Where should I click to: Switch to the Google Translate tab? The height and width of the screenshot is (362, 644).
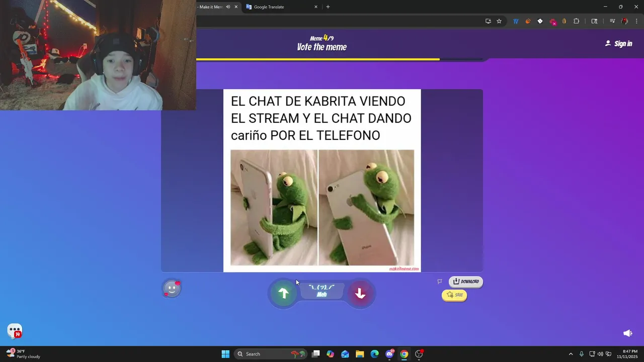point(282,7)
